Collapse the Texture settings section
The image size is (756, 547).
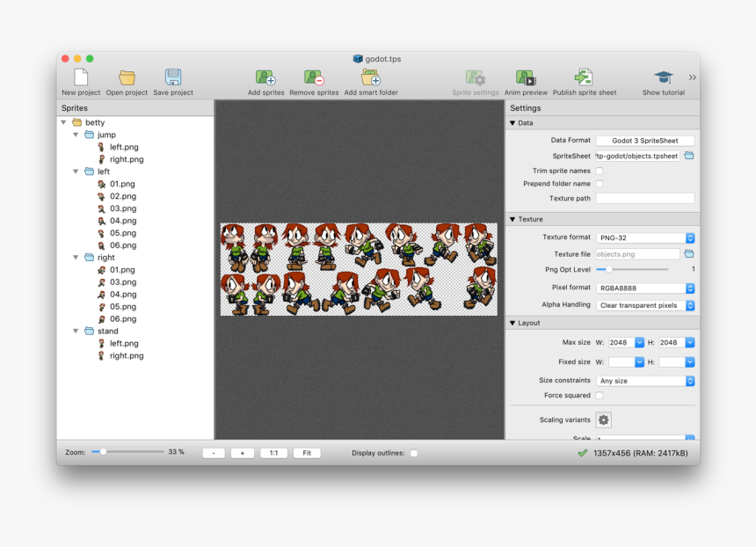[x=512, y=219]
